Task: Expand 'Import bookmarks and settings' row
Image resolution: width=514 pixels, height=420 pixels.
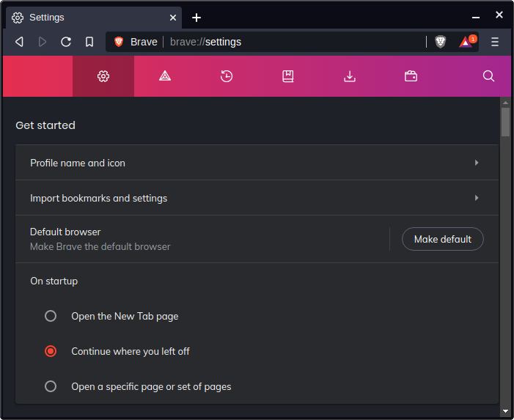Action: [257, 198]
